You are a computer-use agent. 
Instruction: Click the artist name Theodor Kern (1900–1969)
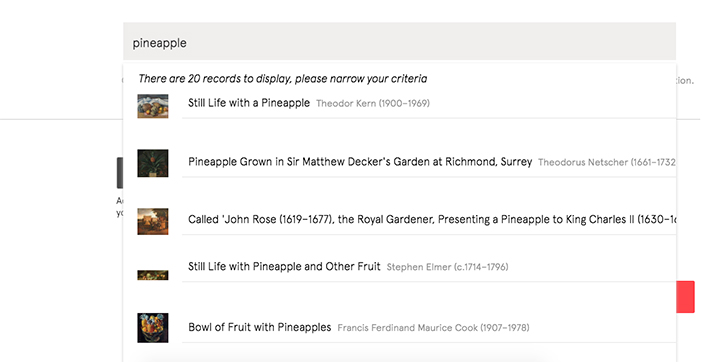click(x=373, y=104)
